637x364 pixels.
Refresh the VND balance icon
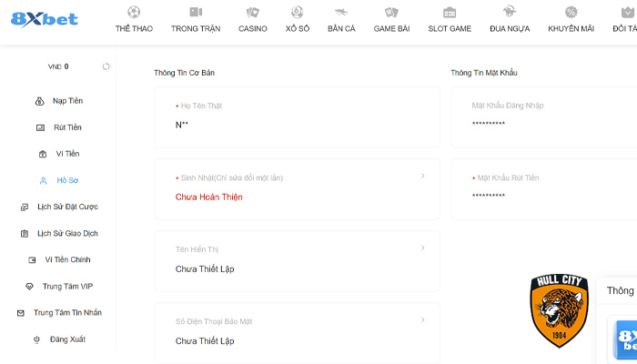tap(106, 66)
